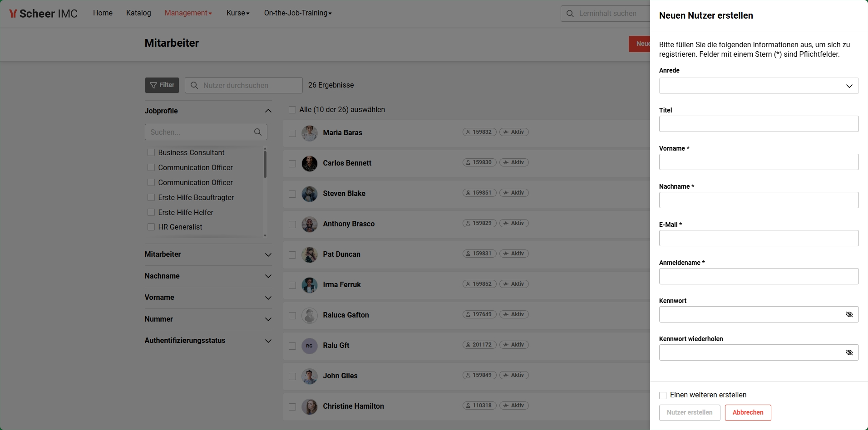Viewport: 868px width, 430px height.
Task: Click the Aktiv status badge for Irma Ferruk
Action: [x=514, y=284]
